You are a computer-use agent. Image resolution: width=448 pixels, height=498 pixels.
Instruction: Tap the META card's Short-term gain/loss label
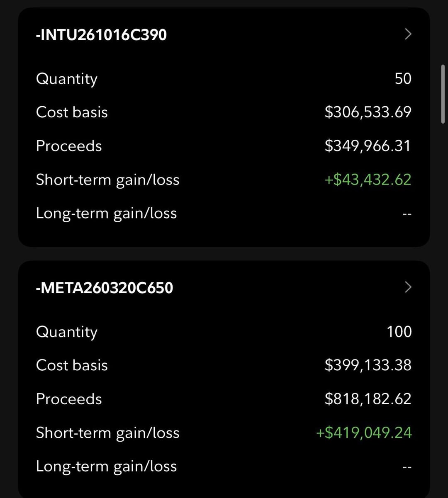pyautogui.click(x=107, y=432)
